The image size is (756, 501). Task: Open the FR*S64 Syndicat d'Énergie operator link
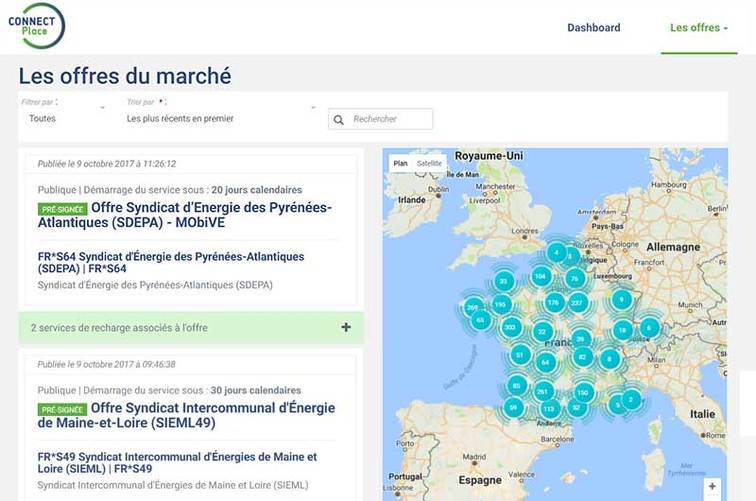[171, 262]
